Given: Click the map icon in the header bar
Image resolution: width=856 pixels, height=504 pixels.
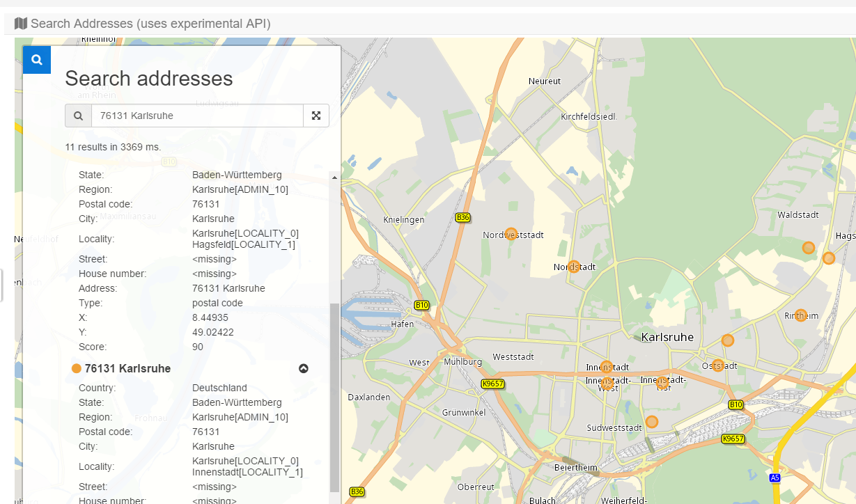Looking at the screenshot, I should point(21,24).
